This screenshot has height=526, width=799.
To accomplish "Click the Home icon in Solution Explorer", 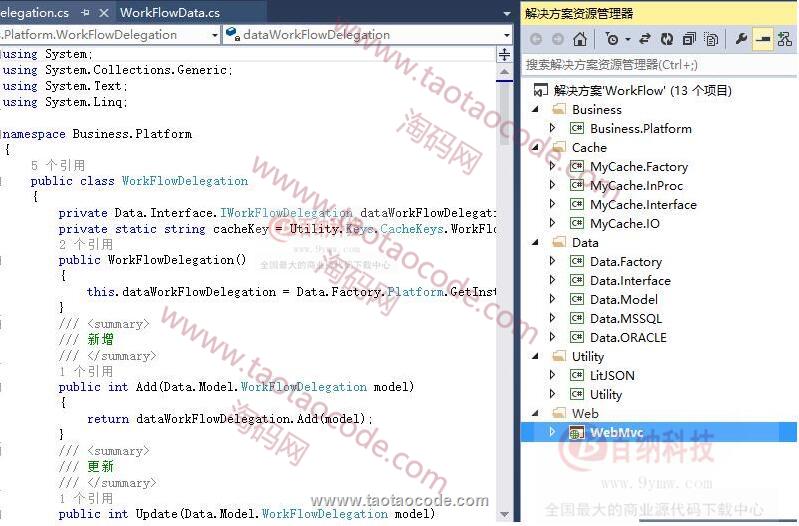I will tap(580, 39).
